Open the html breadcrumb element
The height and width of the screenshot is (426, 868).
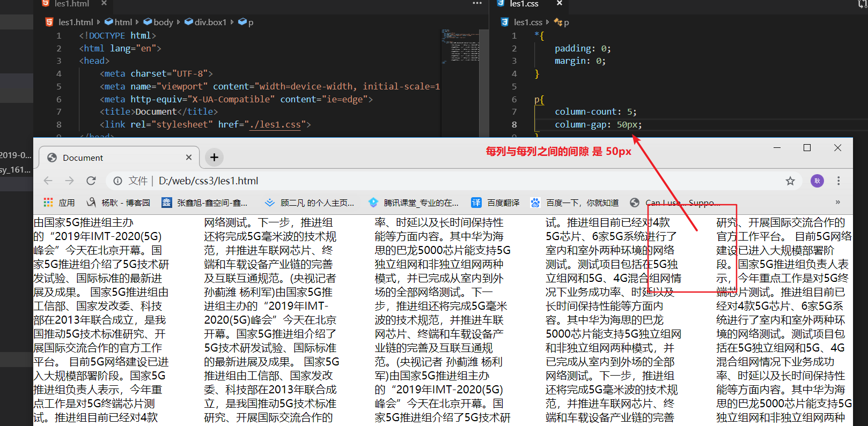(118, 22)
